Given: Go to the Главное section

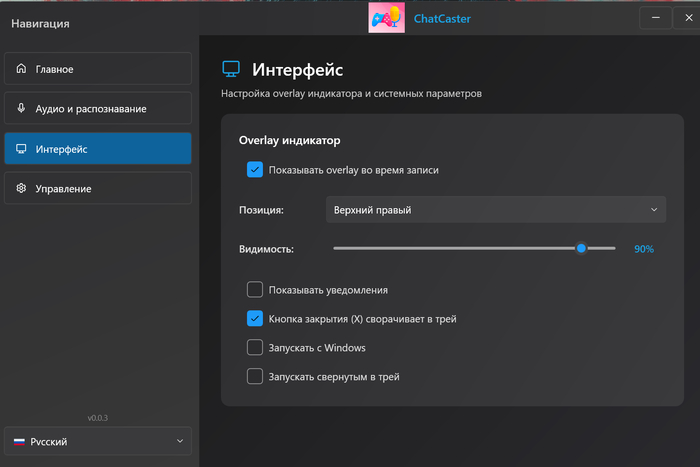Looking at the screenshot, I should coord(97,69).
